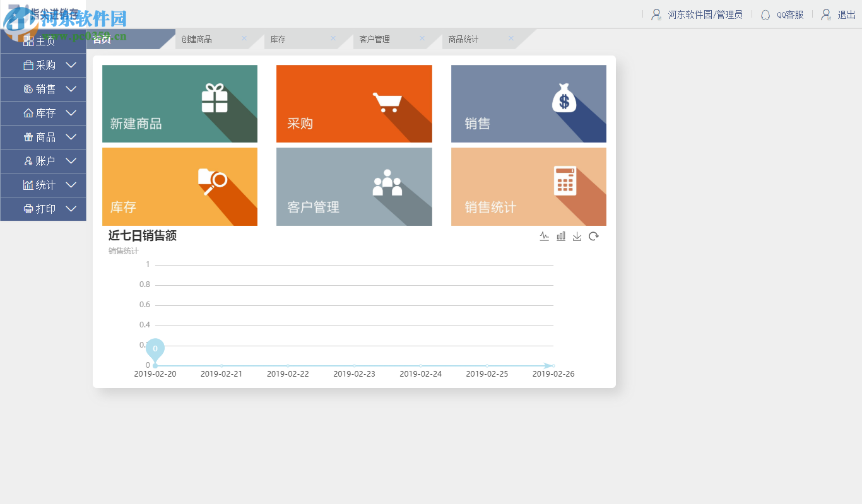Close the 库存 tab
This screenshot has width=862, height=504.
[x=333, y=38]
